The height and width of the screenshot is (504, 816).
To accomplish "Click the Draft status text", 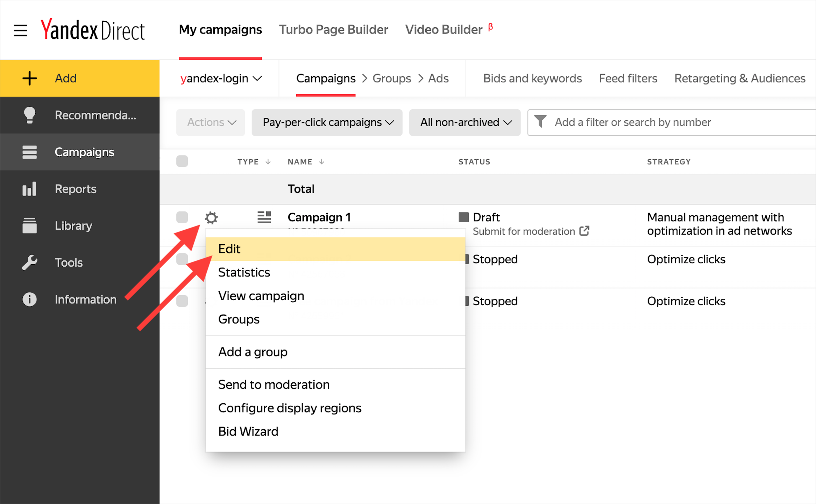I will point(486,217).
